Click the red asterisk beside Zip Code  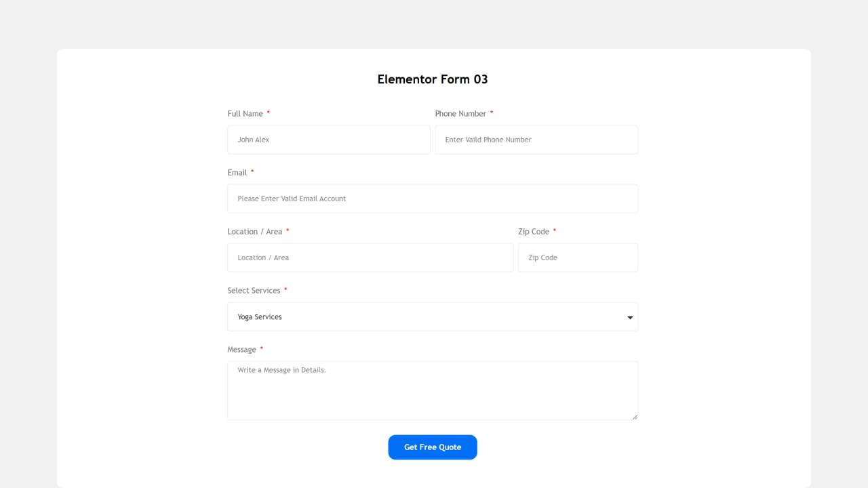[x=555, y=231]
